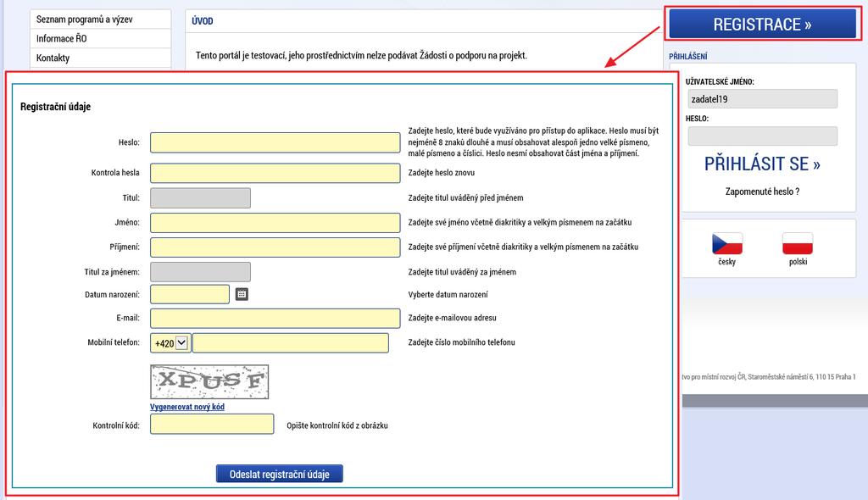Focus the Jméno input field
868x500 pixels.
(x=275, y=223)
